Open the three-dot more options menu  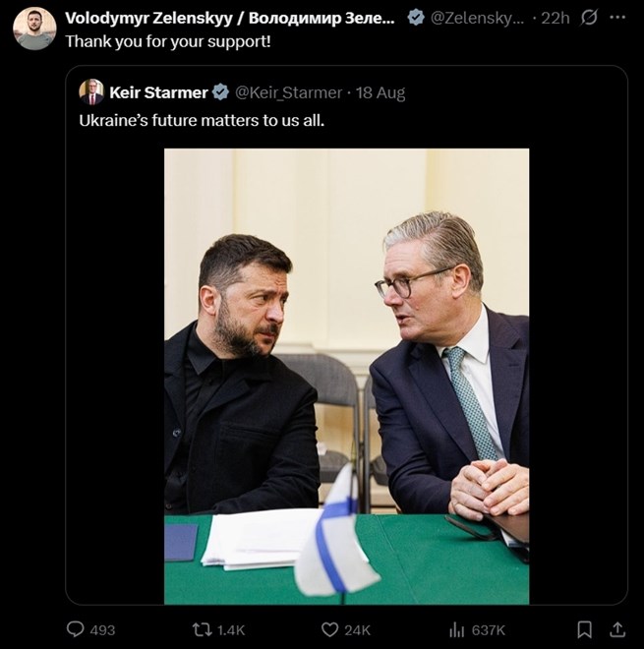click(619, 18)
